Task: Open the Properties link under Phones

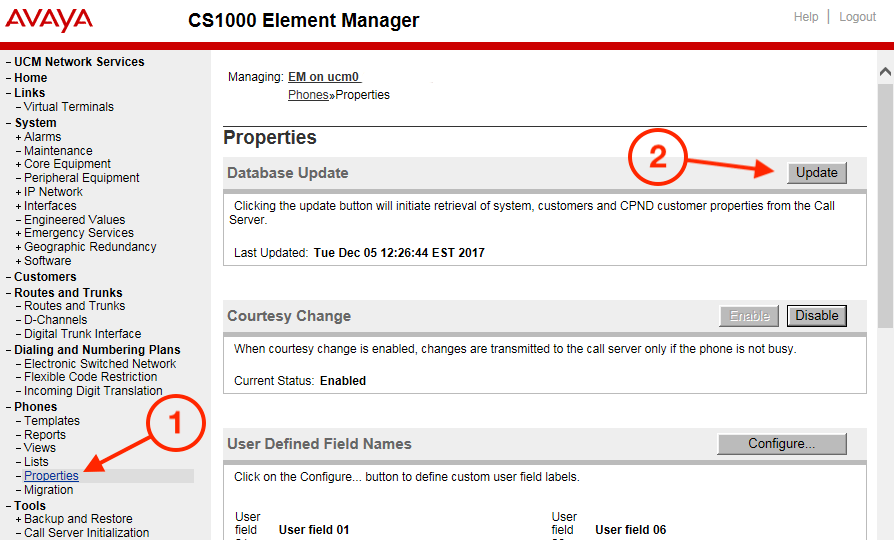Action: (51, 476)
